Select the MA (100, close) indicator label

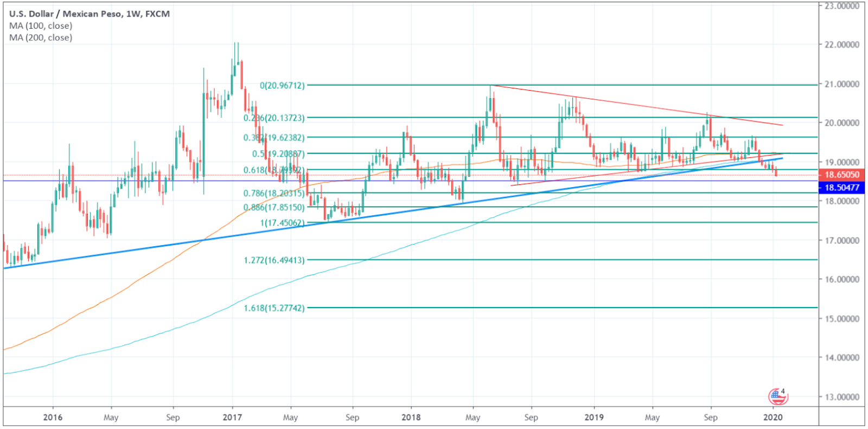click(41, 25)
